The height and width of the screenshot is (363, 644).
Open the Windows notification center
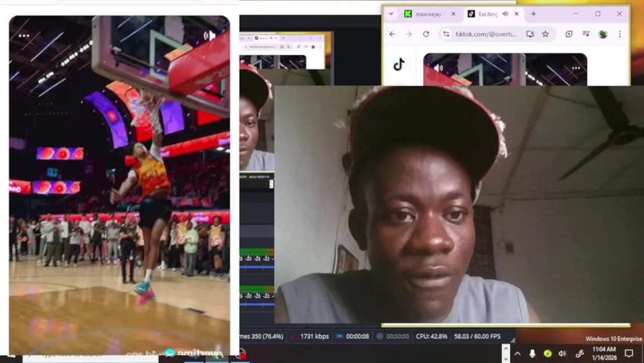coord(629,354)
